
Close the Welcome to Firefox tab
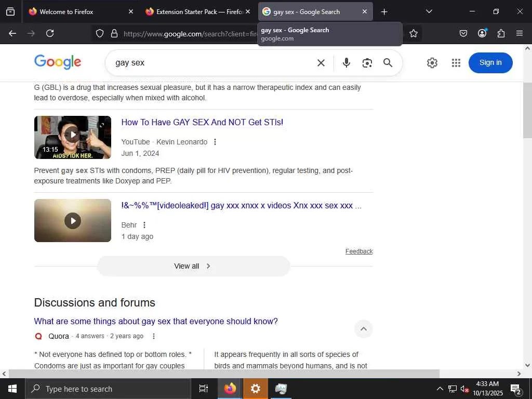coord(131,11)
